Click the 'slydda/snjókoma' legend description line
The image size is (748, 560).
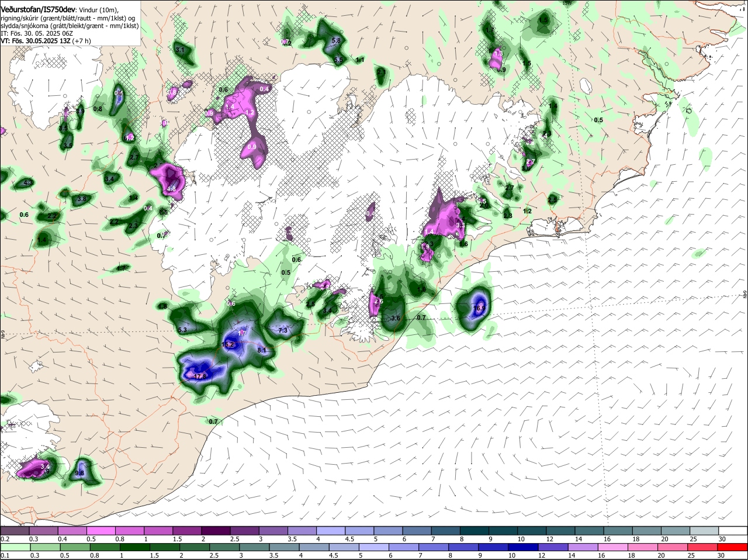tap(70, 26)
